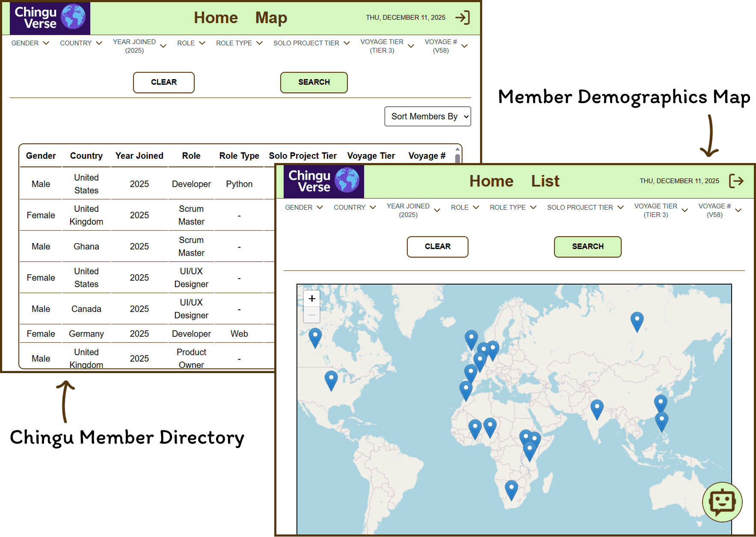This screenshot has width=756, height=537.
Task: Select the Ghana Scrum Master table row
Action: (x=145, y=246)
